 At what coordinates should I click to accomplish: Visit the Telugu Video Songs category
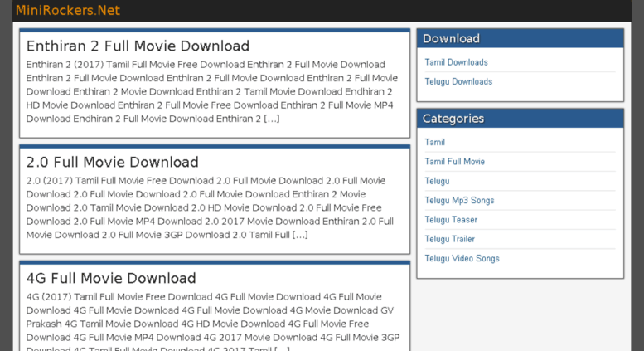coord(462,258)
